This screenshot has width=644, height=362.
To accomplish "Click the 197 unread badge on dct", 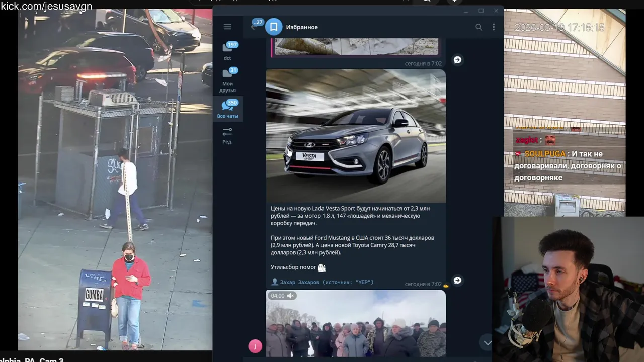I will pyautogui.click(x=232, y=45).
